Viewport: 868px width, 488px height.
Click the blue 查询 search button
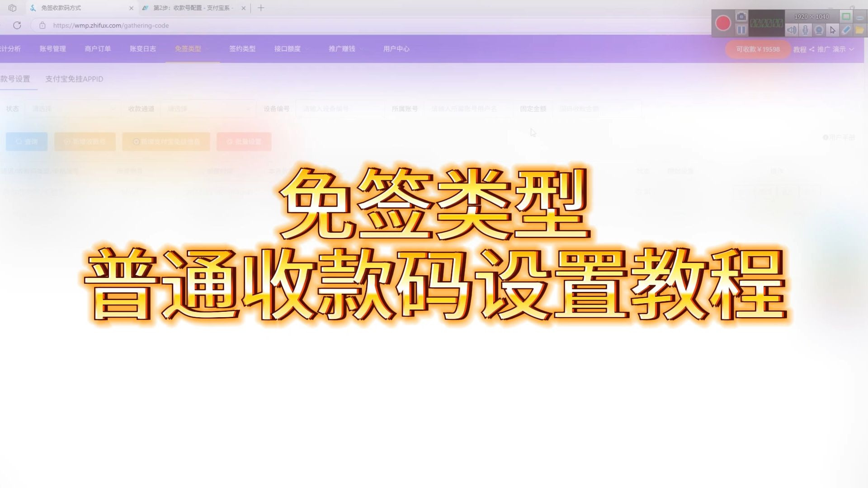[x=27, y=142]
